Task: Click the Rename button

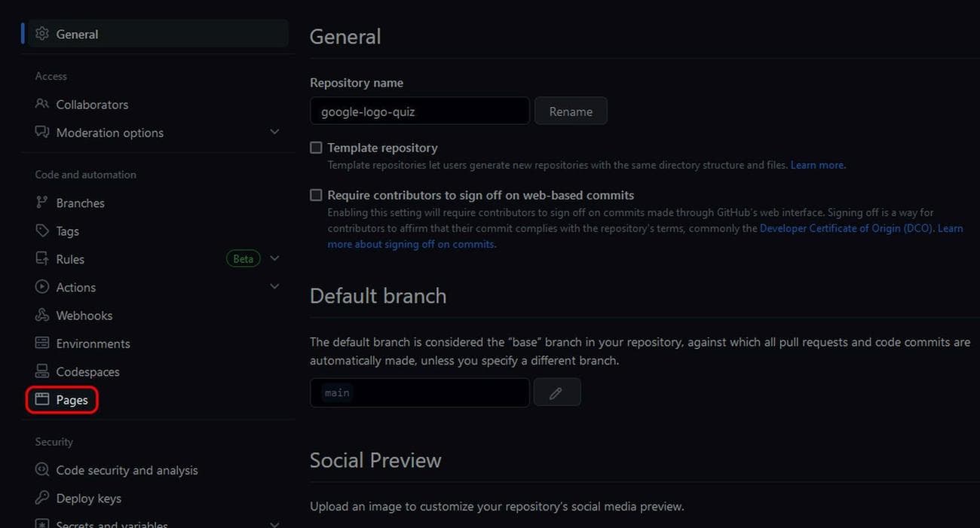Action: [x=571, y=111]
